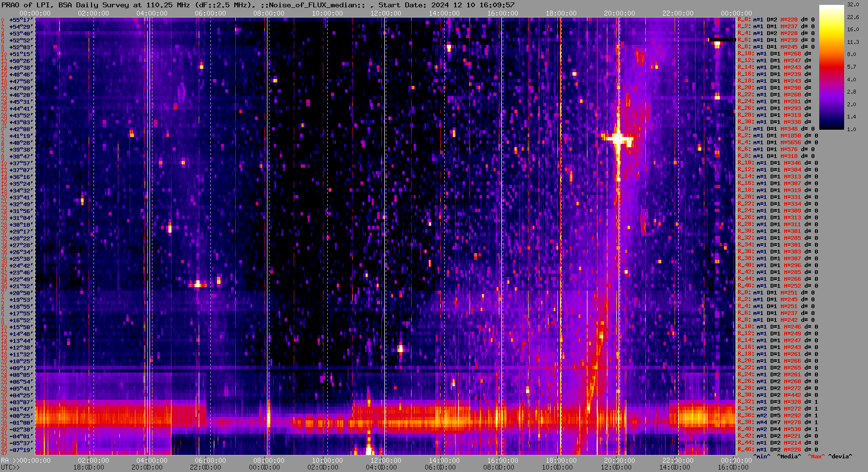Click the 11.3 color scale value
Image resolution: width=868 pixels, height=472 pixels.
853,42
